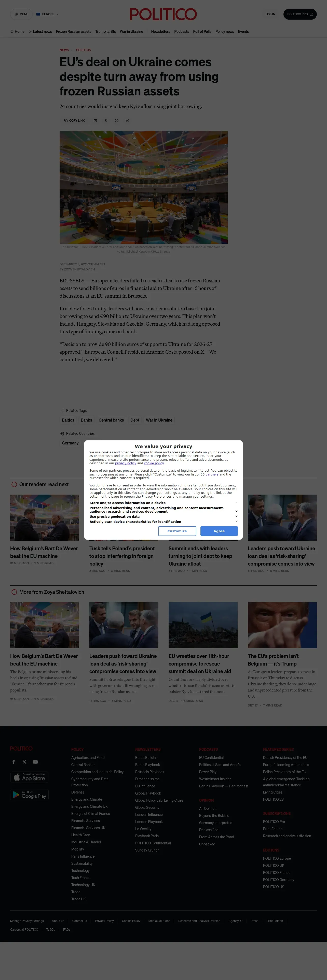327x980 pixels.
Task: Open privacy policy link in consent dialog
Action: pos(126,463)
